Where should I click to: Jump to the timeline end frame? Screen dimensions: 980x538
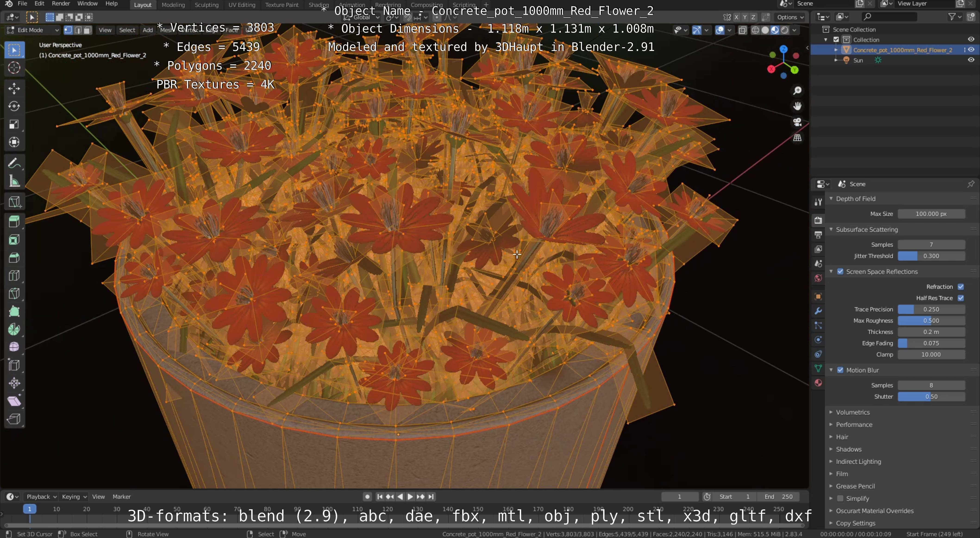coord(431,497)
